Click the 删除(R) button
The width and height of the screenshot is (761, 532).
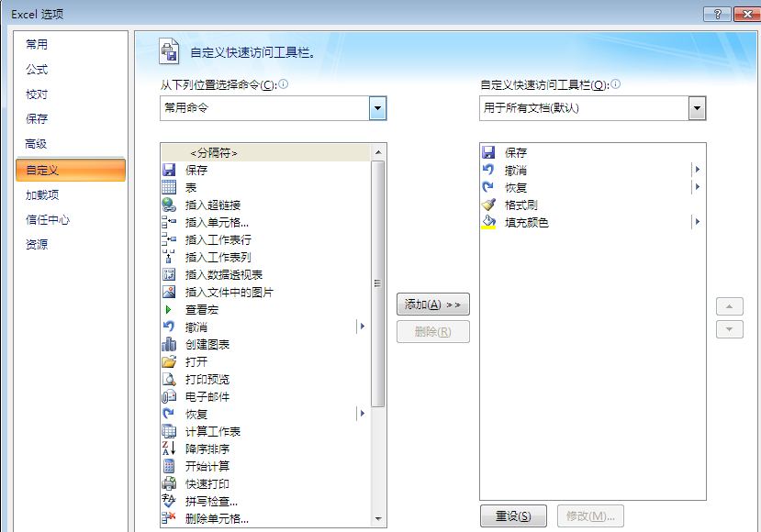(x=433, y=332)
